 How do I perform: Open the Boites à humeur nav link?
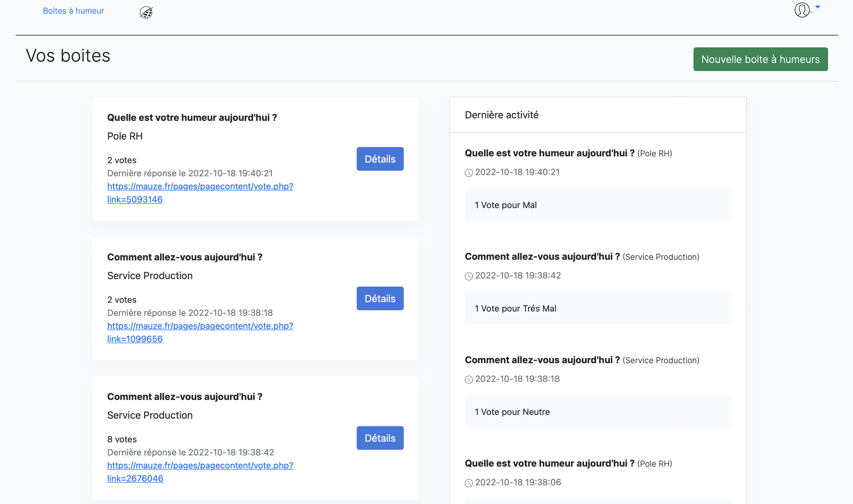(x=73, y=11)
